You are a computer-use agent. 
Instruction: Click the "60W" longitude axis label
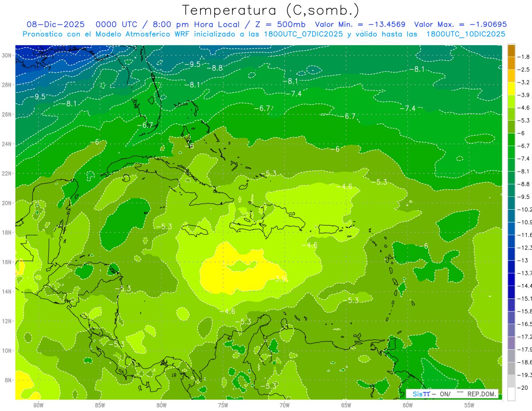pos(408,405)
